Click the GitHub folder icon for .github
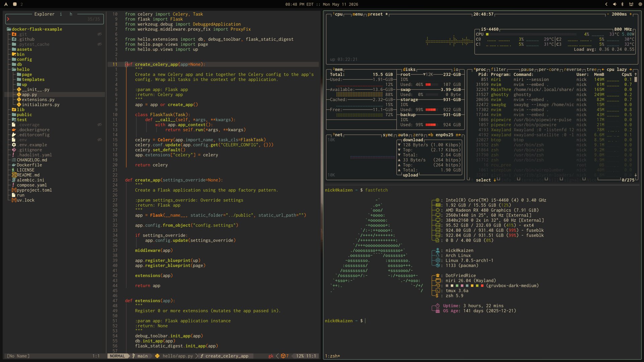This screenshot has width=644, height=362. point(14,39)
